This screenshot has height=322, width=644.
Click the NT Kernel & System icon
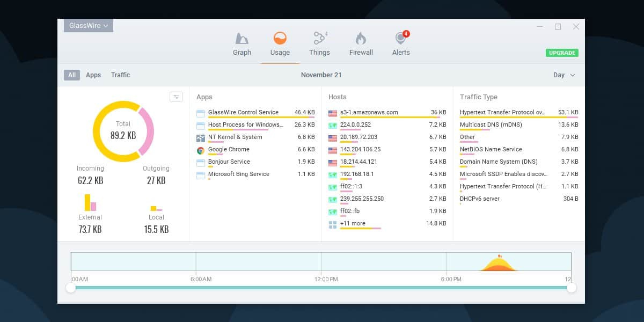201,137
